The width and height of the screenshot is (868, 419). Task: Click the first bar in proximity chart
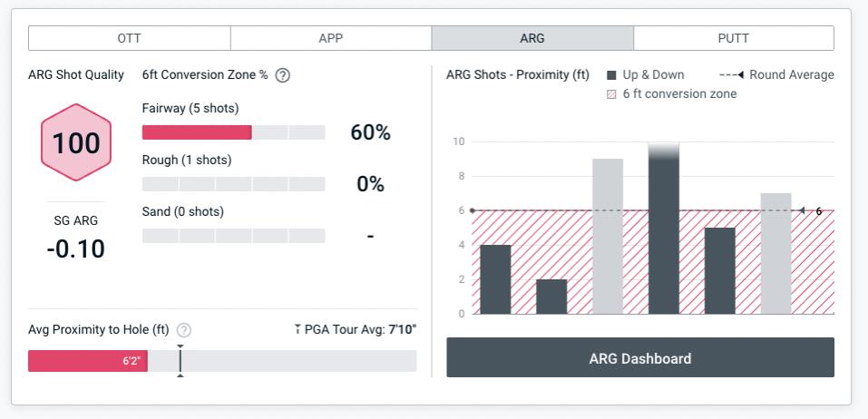pos(495,279)
